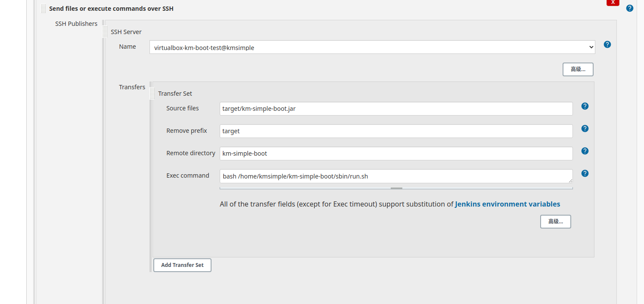Open help for Source files field
Screen dimensions: 644x304
tap(585, 106)
